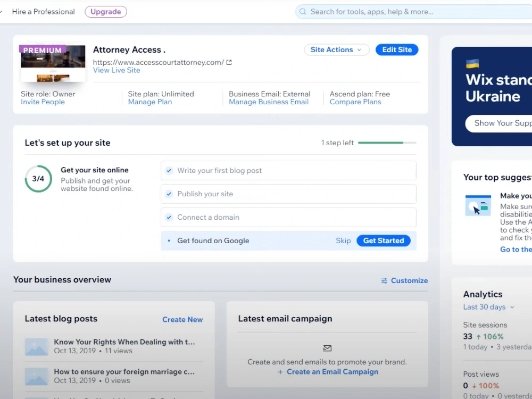
Task: Click Latest email campaign heading
Action: point(285,319)
